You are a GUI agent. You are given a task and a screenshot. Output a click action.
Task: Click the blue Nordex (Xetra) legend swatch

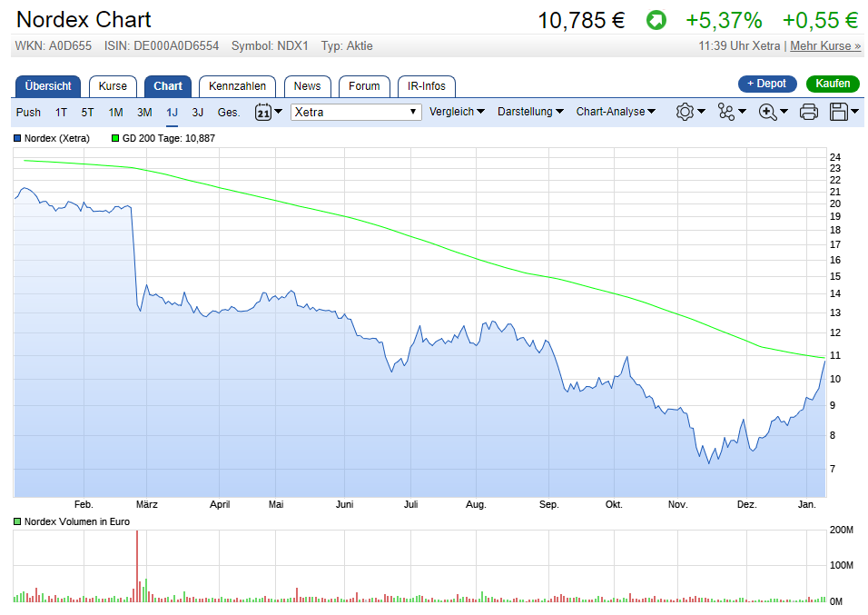click(x=18, y=138)
